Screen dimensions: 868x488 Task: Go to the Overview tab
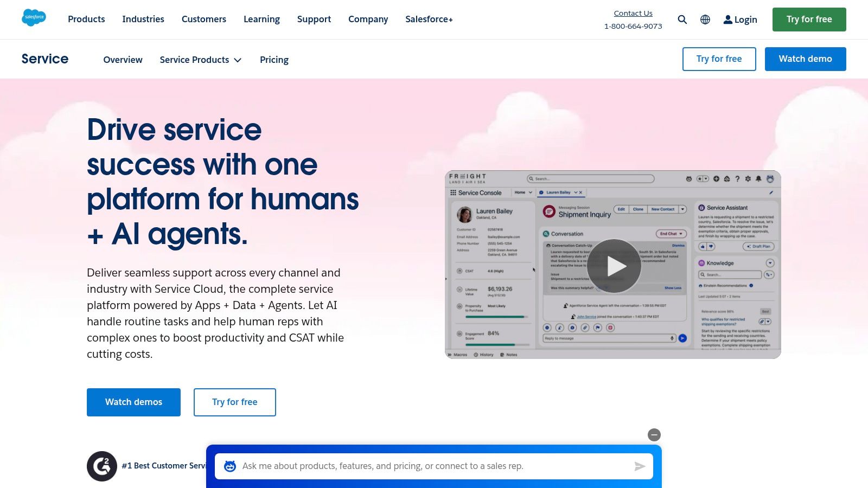click(123, 60)
